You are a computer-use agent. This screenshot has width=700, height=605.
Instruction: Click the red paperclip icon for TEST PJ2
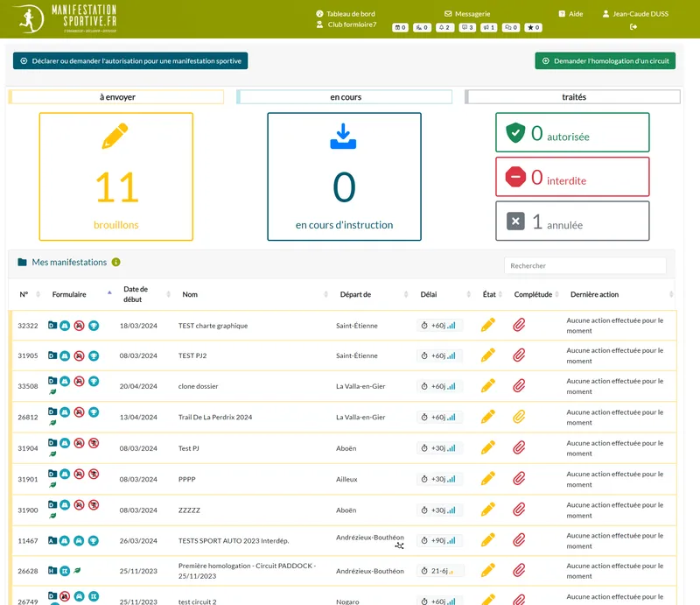(519, 355)
